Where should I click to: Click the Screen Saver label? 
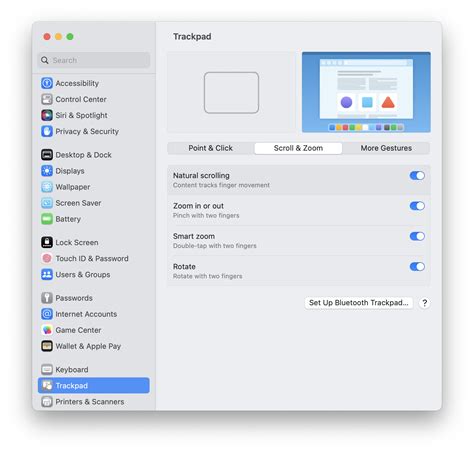coord(78,203)
